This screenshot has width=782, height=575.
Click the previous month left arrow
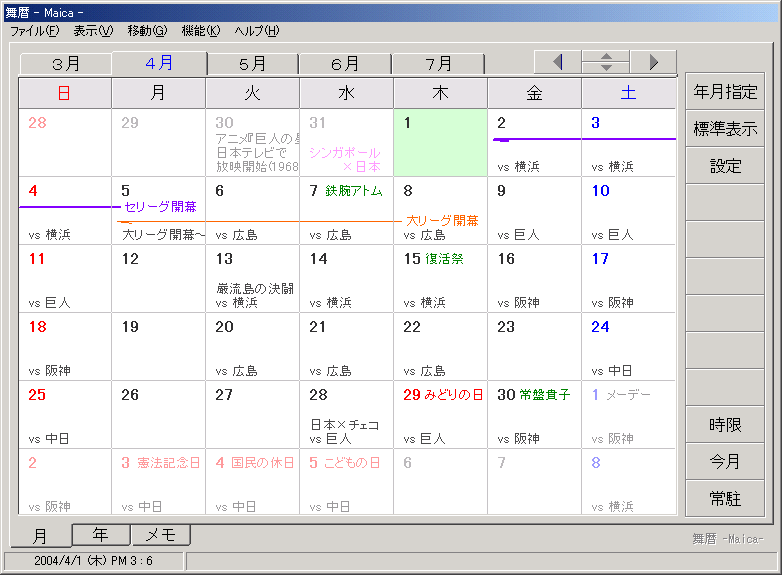[558, 62]
